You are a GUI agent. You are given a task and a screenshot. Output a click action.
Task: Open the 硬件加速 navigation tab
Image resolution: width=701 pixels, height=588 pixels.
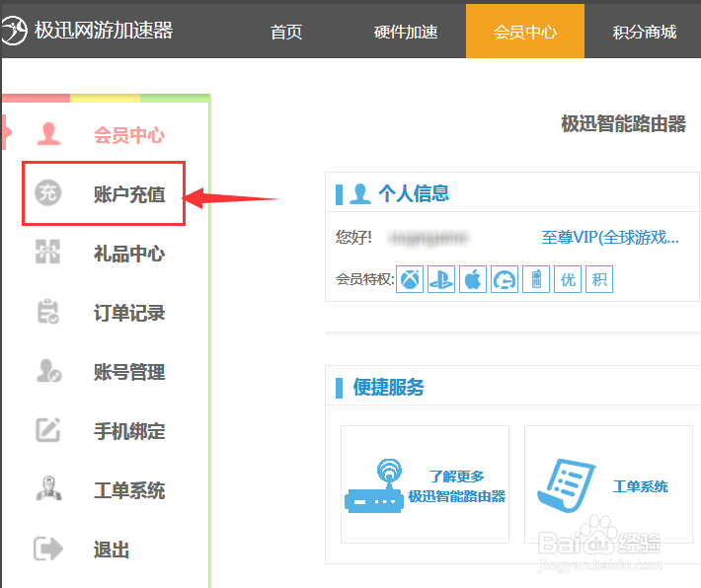tap(406, 32)
